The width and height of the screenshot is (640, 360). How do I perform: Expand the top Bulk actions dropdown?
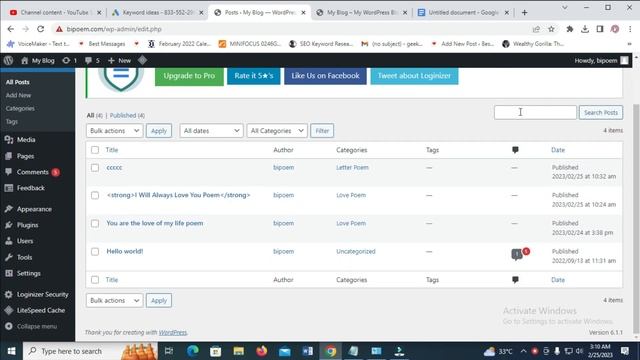coord(115,131)
